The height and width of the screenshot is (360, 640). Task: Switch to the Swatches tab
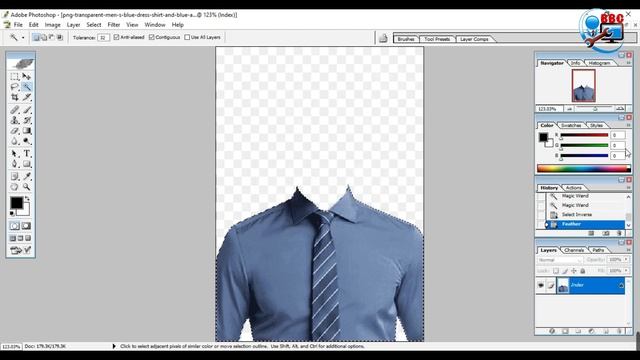pyautogui.click(x=571, y=125)
